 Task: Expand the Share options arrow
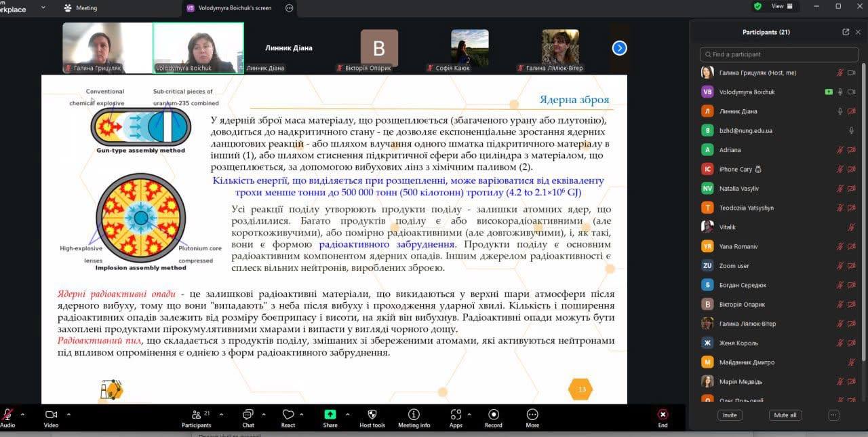coord(347,414)
